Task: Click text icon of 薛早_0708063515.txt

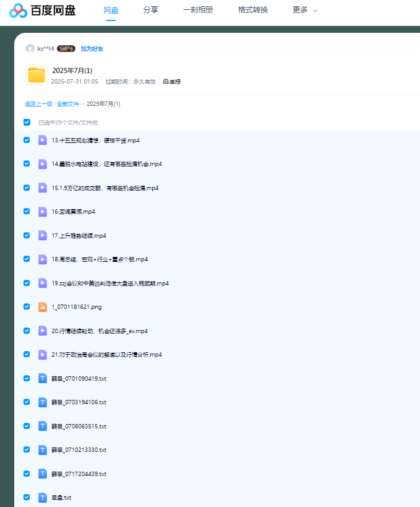Action: pos(43,426)
